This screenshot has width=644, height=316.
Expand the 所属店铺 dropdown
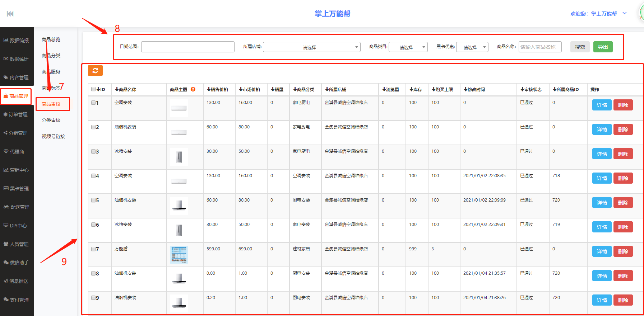click(311, 47)
